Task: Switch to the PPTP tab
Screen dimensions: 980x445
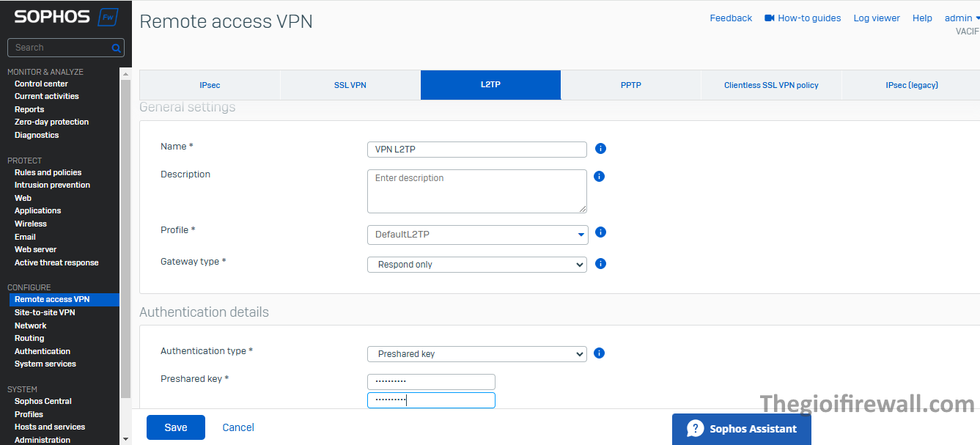Action: 630,85
